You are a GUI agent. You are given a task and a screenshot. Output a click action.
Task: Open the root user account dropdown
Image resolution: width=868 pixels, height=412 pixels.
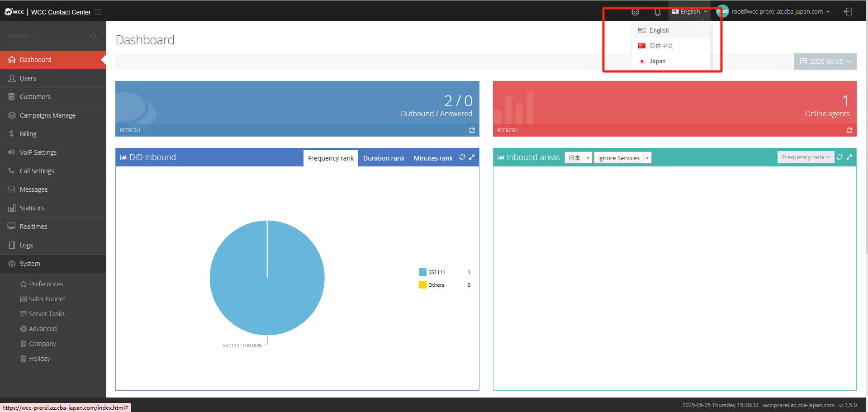coord(774,12)
